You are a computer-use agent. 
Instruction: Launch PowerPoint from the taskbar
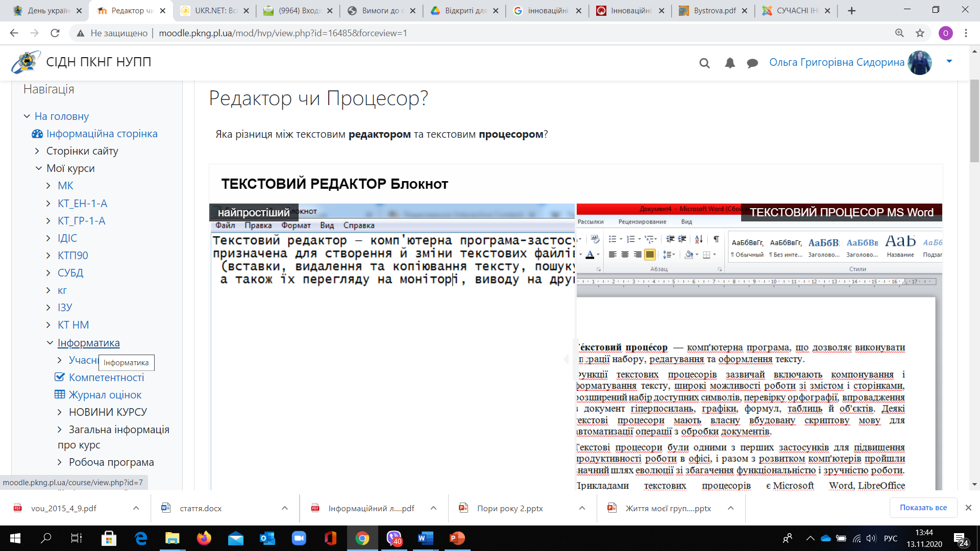click(x=457, y=538)
